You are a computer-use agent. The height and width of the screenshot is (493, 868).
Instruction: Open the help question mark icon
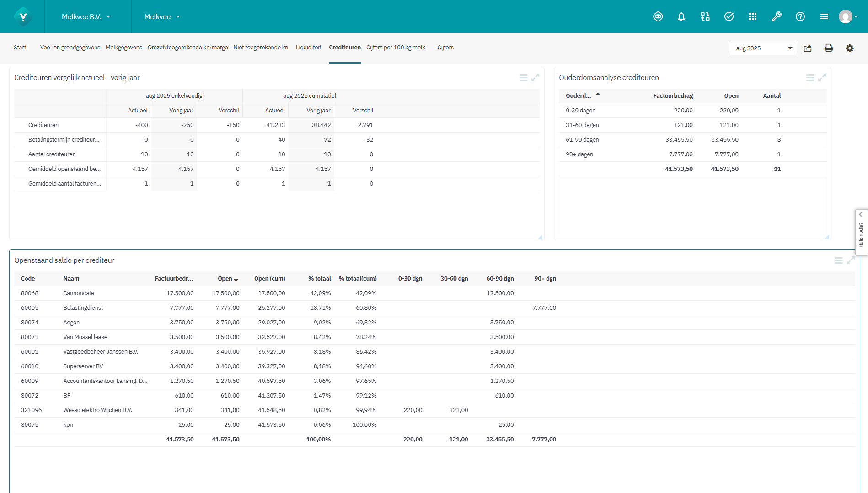pyautogui.click(x=800, y=17)
